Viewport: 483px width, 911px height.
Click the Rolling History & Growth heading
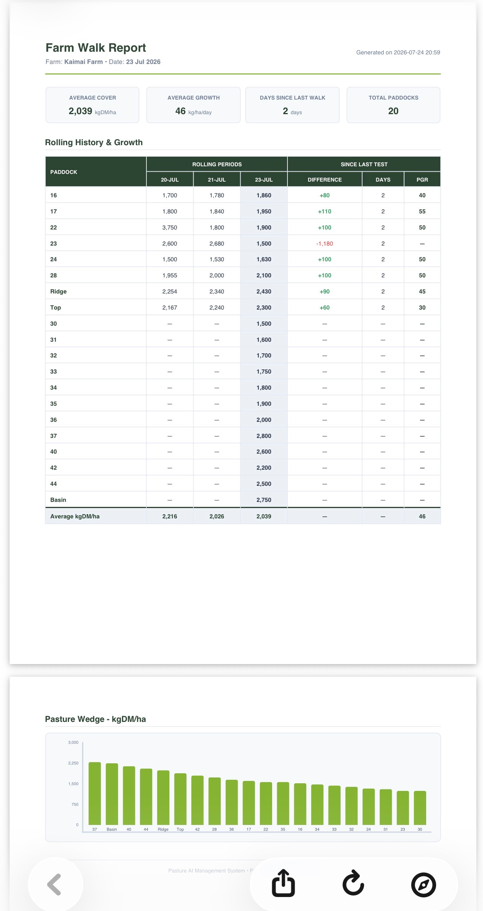pyautogui.click(x=94, y=142)
